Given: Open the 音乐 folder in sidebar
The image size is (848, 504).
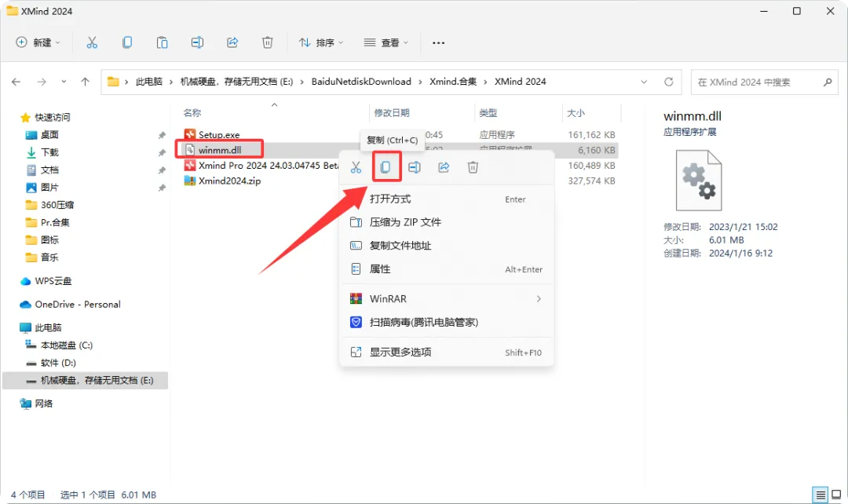Looking at the screenshot, I should [x=49, y=257].
